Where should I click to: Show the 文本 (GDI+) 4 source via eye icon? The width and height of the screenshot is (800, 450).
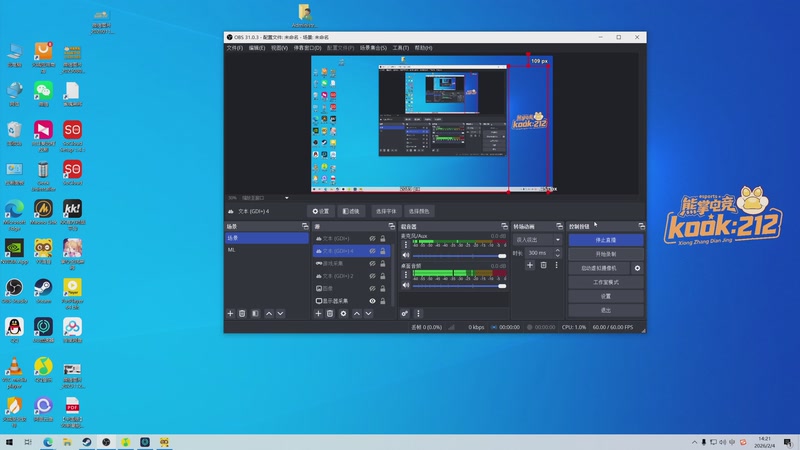[x=372, y=251]
